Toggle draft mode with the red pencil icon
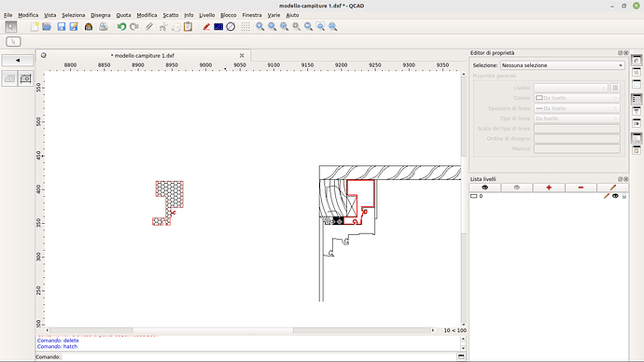The image size is (644, 362). [206, 27]
